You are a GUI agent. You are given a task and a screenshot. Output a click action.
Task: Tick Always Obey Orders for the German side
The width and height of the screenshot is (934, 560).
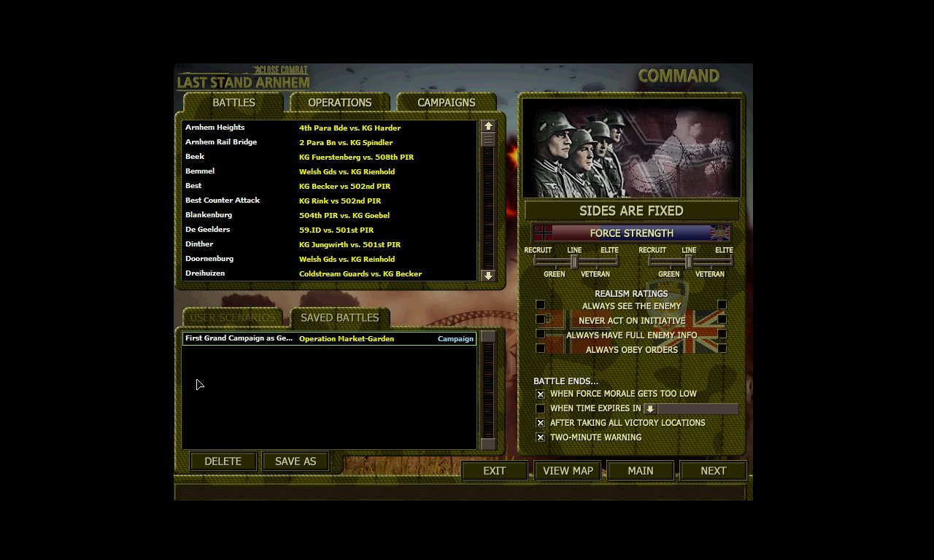tap(541, 349)
